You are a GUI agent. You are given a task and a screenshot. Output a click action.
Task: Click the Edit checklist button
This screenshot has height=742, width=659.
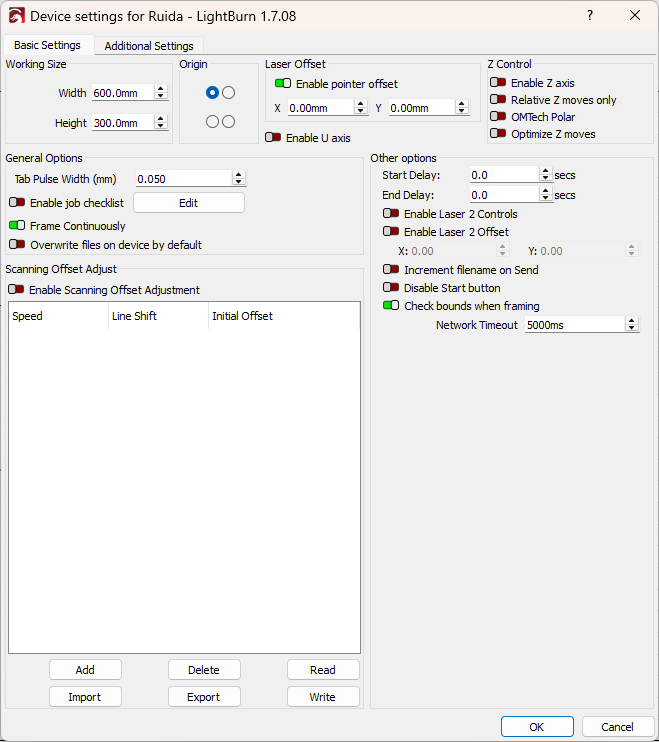tap(189, 203)
